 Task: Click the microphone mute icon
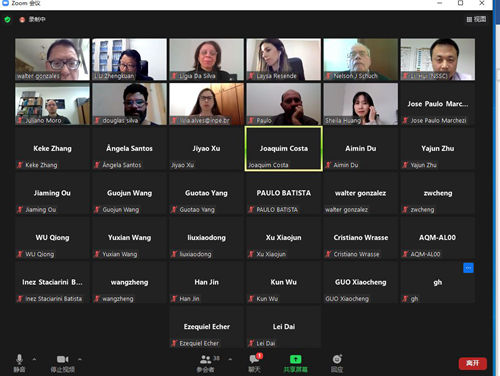(x=19, y=359)
